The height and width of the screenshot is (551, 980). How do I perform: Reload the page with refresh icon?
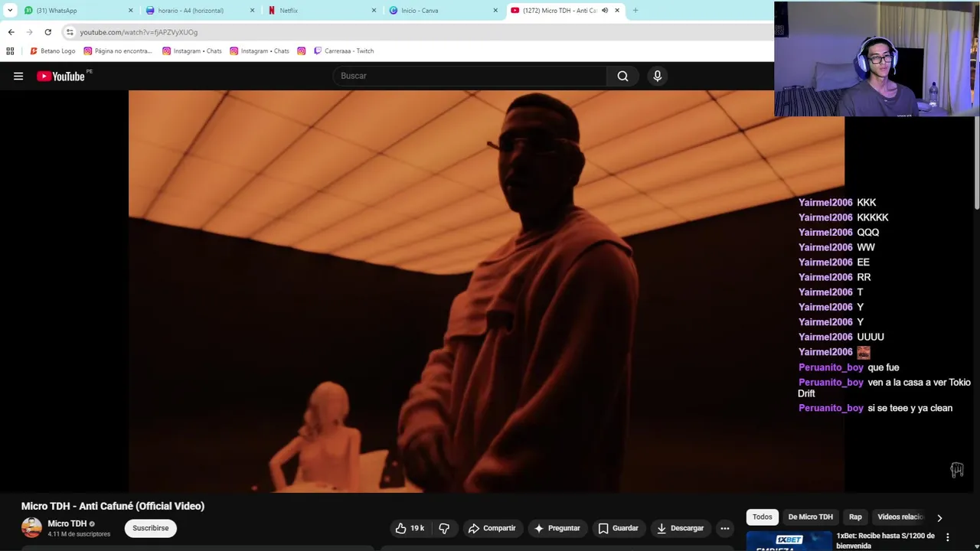[47, 32]
